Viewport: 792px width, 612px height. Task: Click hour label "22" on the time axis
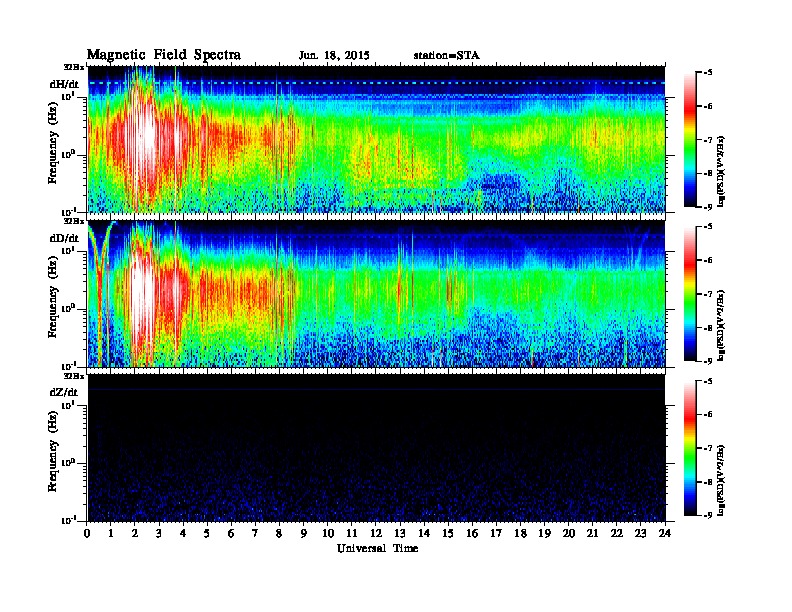click(x=617, y=533)
